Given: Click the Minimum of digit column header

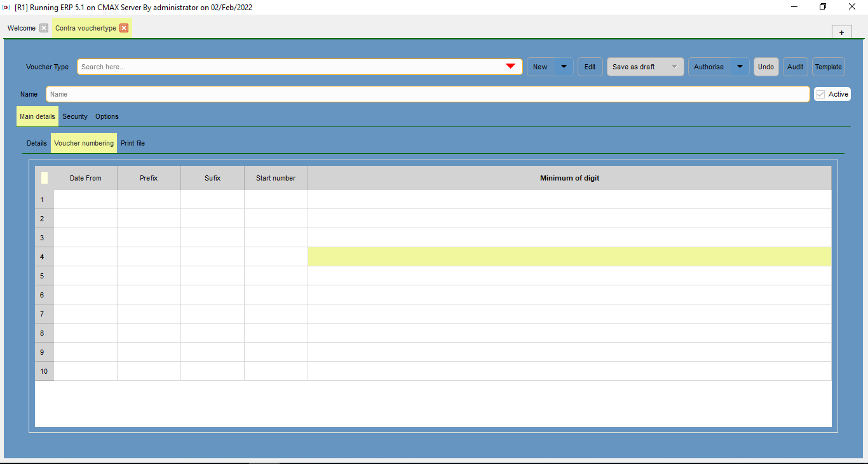Looking at the screenshot, I should pos(569,178).
